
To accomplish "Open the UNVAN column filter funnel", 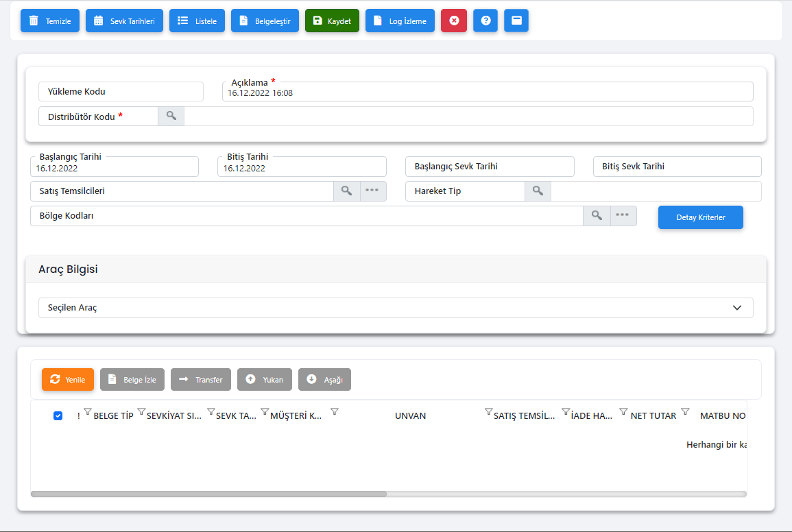I will pyautogui.click(x=488, y=412).
